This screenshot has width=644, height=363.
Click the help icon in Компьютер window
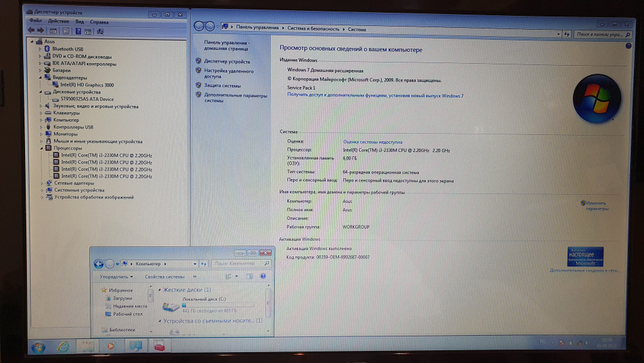pyautogui.click(x=263, y=276)
